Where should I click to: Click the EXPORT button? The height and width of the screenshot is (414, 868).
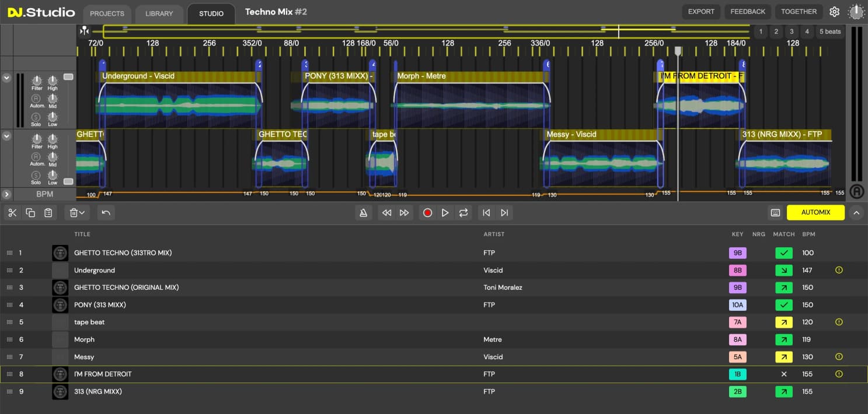(700, 12)
